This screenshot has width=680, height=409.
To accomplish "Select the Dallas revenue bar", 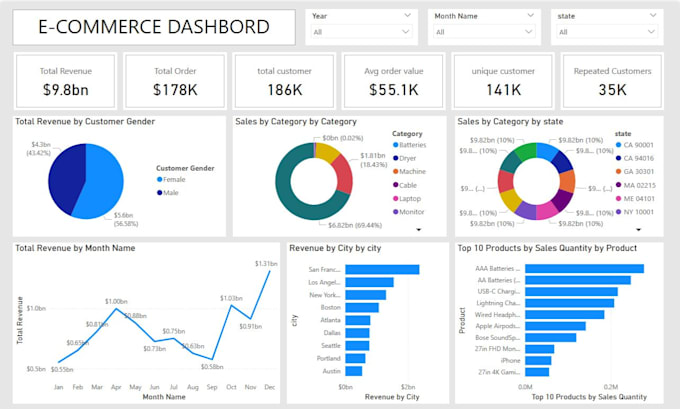I will 357,333.
